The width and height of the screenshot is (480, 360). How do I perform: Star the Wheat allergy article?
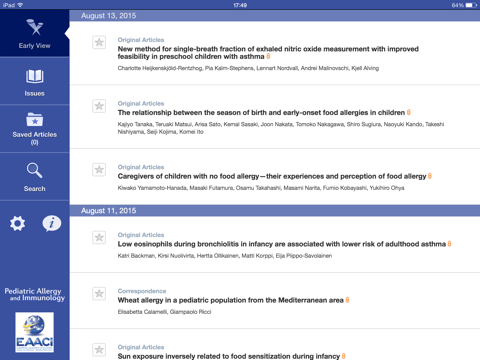99,294
